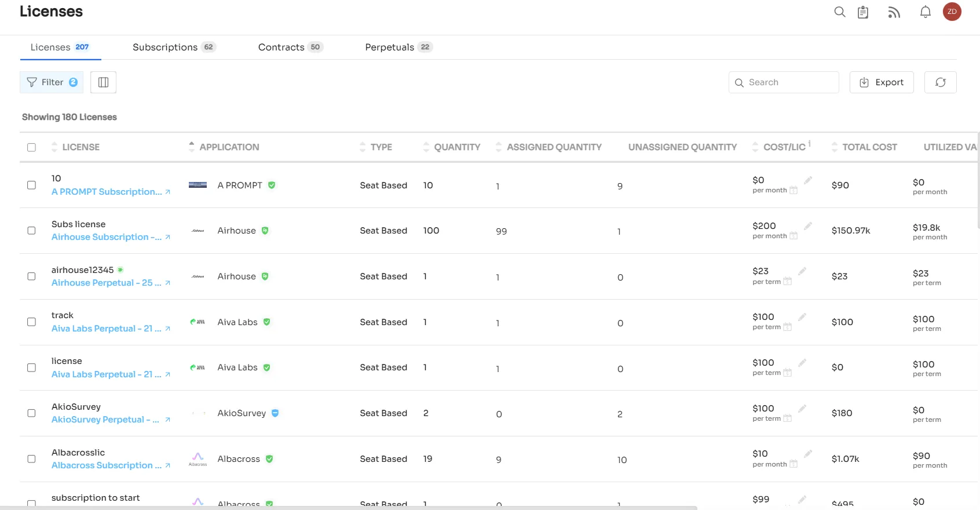The height and width of the screenshot is (510, 980).
Task: Switch to the Perpetuals tab
Action: (398, 47)
